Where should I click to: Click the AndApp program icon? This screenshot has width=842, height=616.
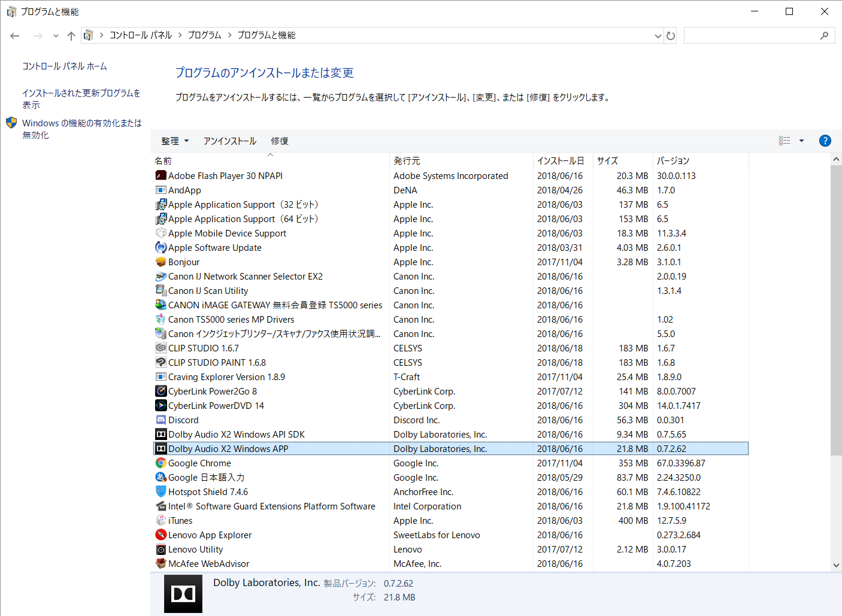coord(160,190)
